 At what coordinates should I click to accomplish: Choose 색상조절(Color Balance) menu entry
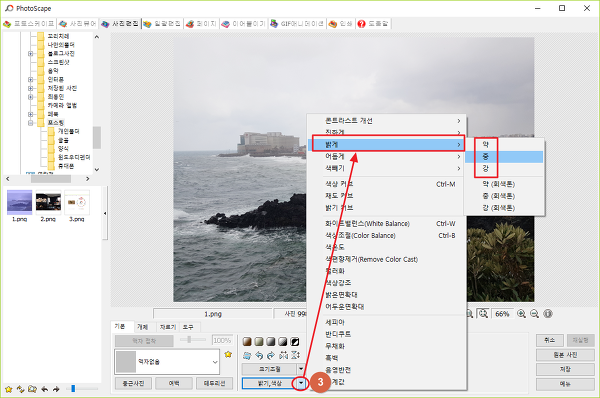coord(387,235)
